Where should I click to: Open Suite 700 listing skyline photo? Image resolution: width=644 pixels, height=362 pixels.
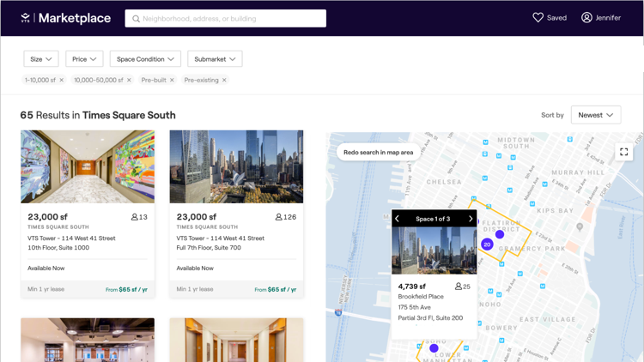pyautogui.click(x=237, y=166)
